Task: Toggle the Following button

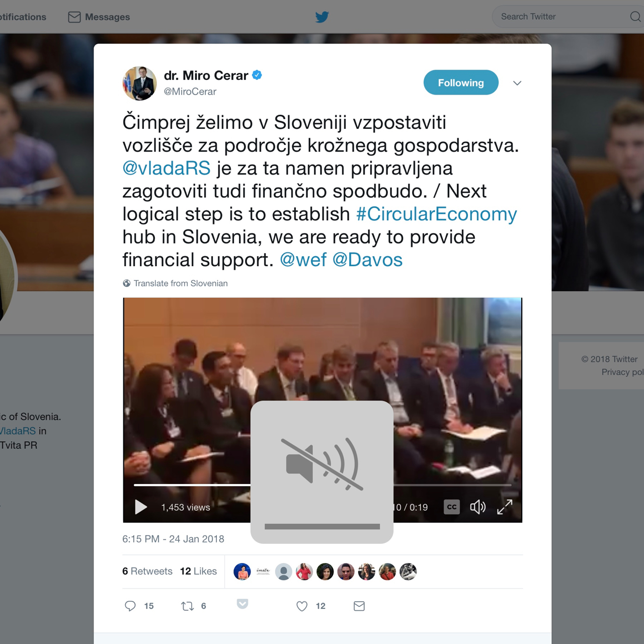Action: [x=461, y=83]
